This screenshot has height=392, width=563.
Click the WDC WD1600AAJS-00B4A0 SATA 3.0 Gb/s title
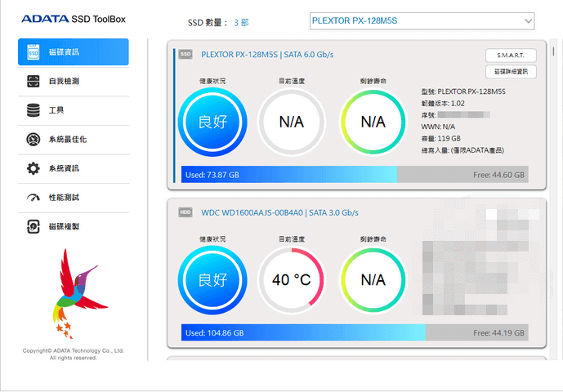tap(279, 212)
